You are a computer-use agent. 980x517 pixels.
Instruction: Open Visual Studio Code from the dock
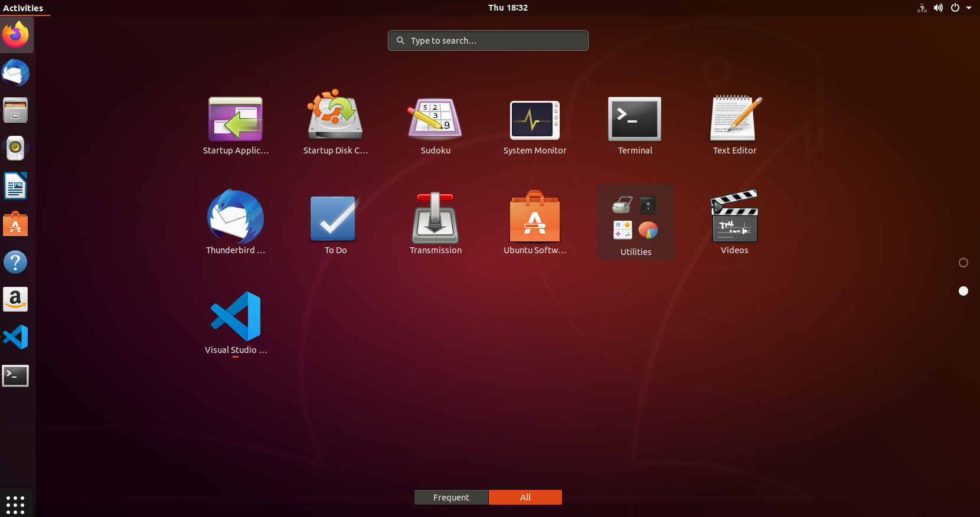pyautogui.click(x=16, y=337)
